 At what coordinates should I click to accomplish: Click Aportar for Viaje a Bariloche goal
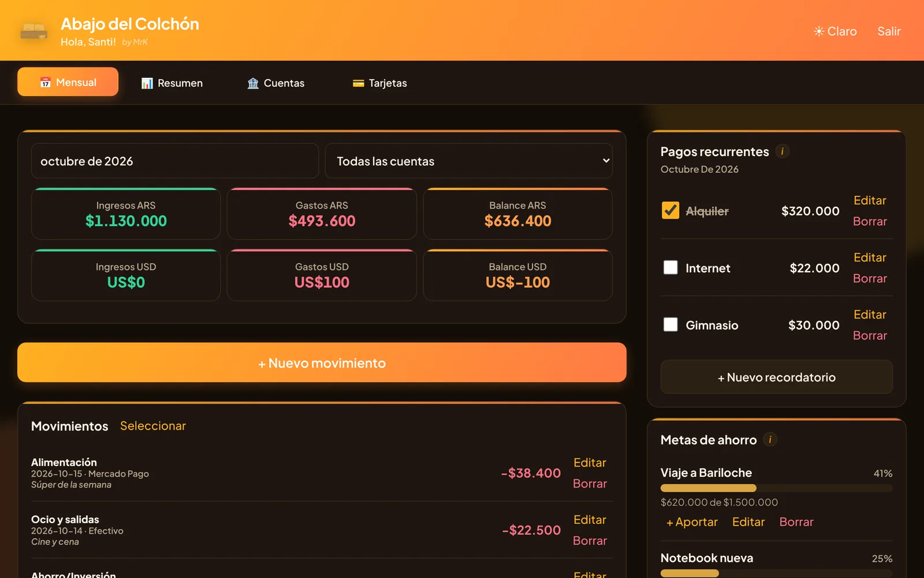coord(692,522)
